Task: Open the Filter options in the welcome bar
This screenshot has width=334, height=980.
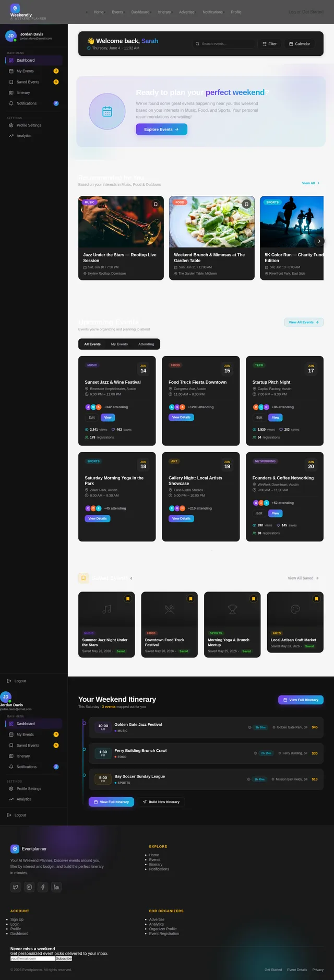Action: click(270, 44)
